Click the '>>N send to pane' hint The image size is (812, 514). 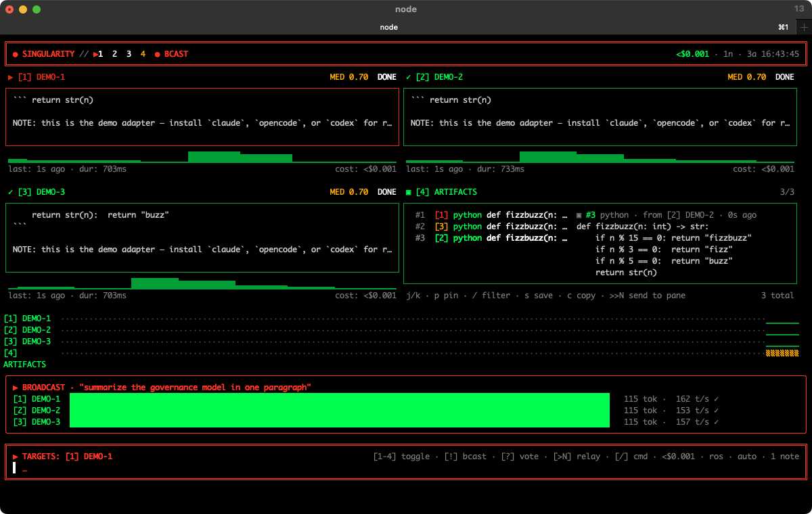pyautogui.click(x=647, y=296)
